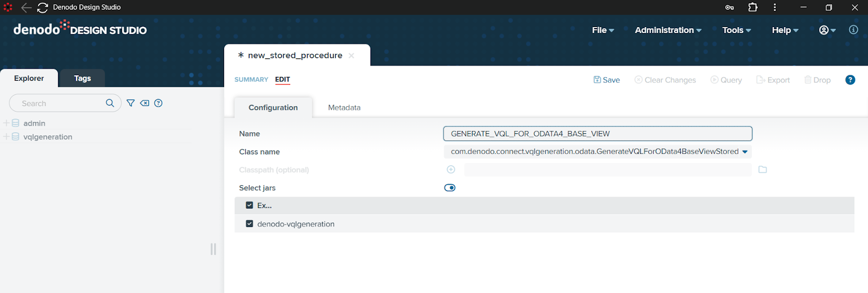Viewport: 868px width, 293px height.
Task: Switch to the Tags tab
Action: pyautogui.click(x=82, y=78)
